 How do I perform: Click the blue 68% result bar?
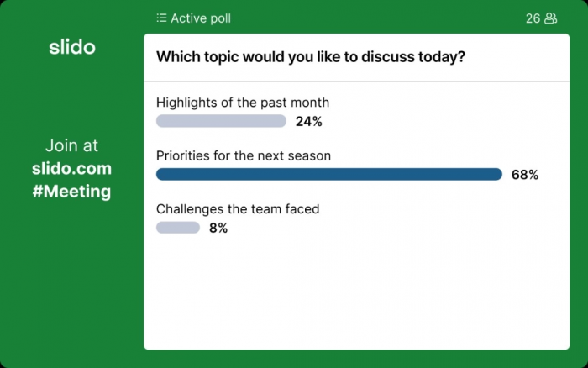pyautogui.click(x=329, y=175)
